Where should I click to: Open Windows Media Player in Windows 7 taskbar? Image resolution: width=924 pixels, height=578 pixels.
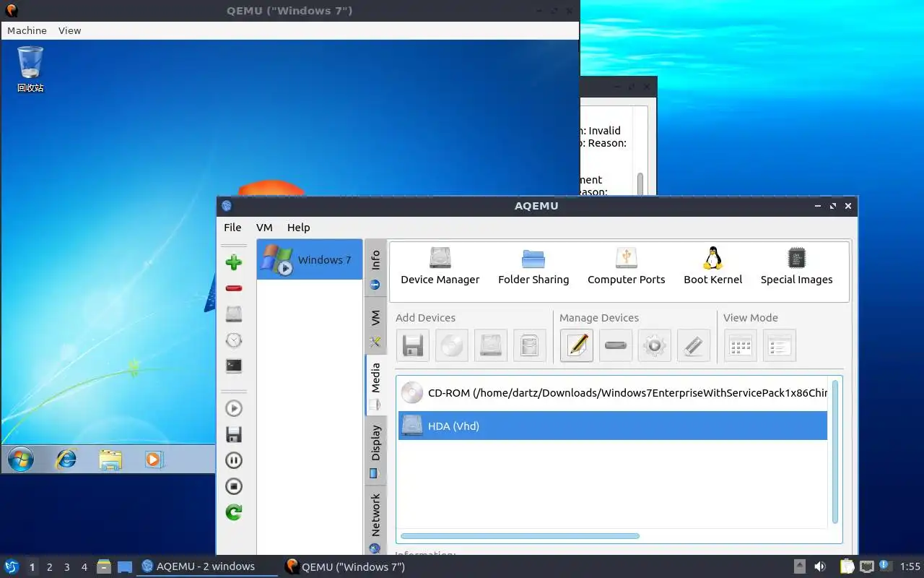point(154,460)
